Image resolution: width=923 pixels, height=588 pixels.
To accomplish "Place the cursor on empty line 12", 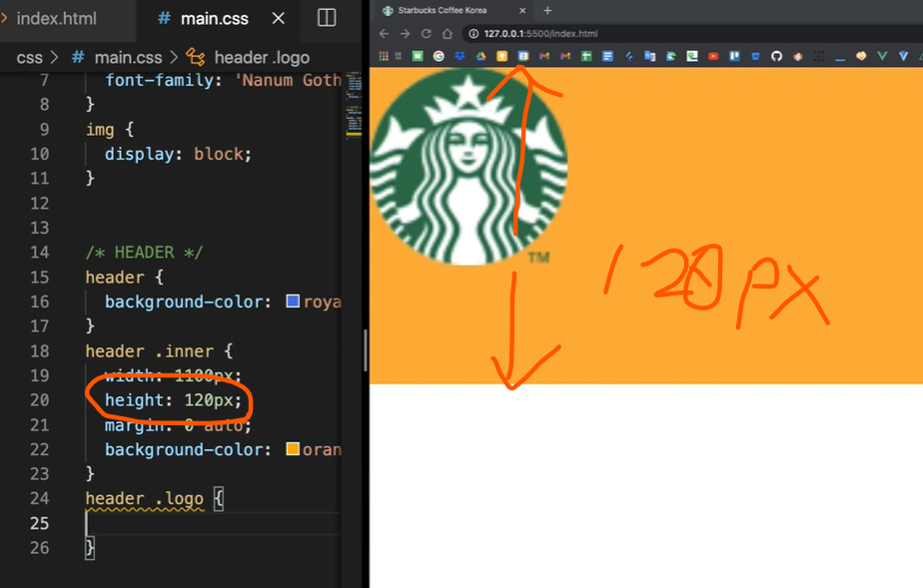I will click(x=212, y=204).
